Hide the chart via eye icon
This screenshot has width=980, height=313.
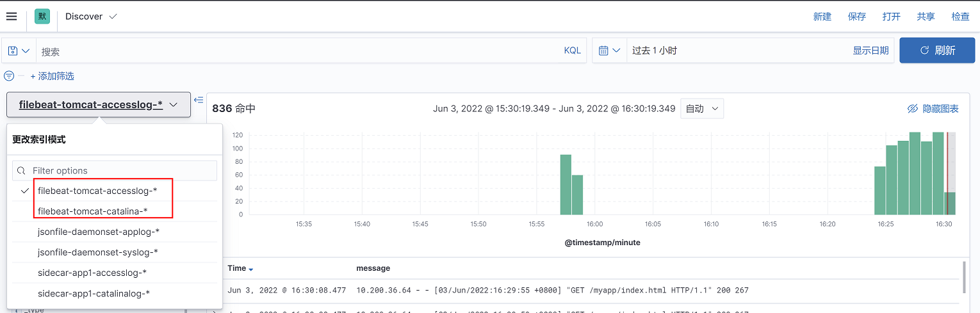pyautogui.click(x=913, y=109)
